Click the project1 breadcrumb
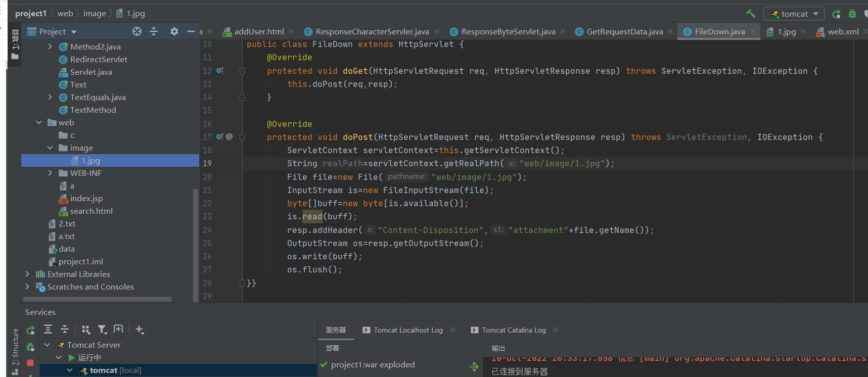Image resolution: width=868 pixels, height=377 pixels. click(x=31, y=14)
